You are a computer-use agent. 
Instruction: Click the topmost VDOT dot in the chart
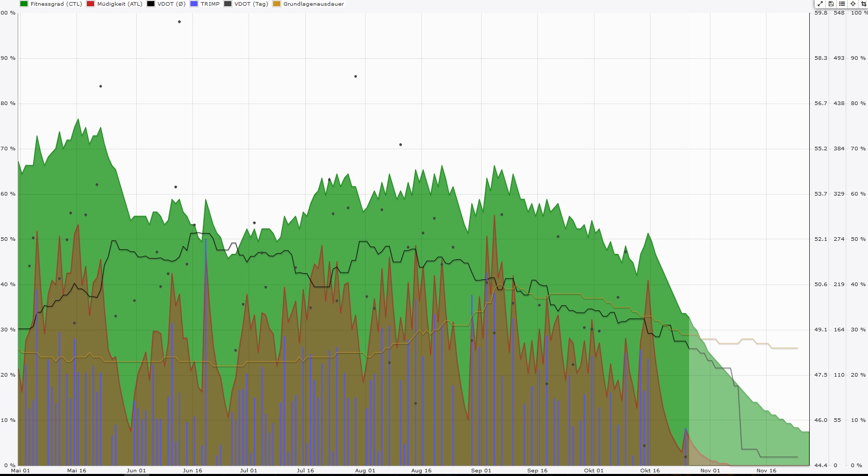179,22
